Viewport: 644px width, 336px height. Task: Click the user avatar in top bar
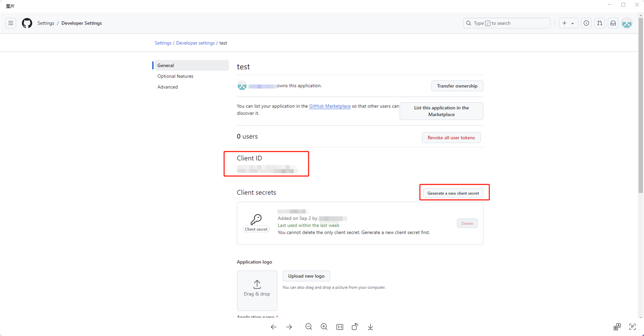[x=627, y=23]
